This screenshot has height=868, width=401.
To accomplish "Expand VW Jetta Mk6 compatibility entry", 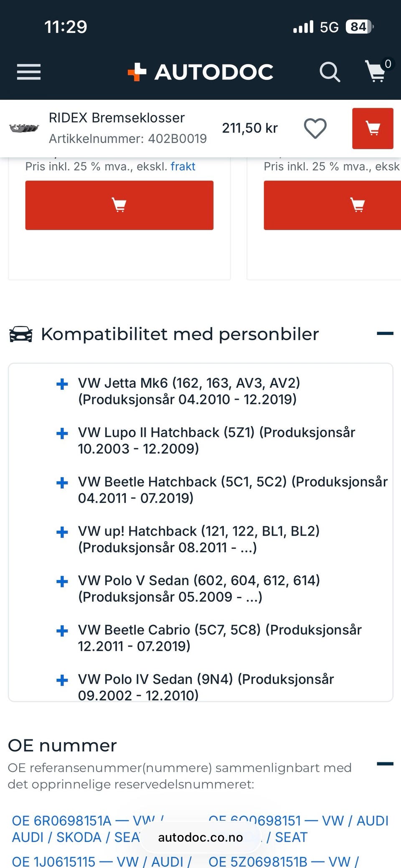I will (62, 384).
